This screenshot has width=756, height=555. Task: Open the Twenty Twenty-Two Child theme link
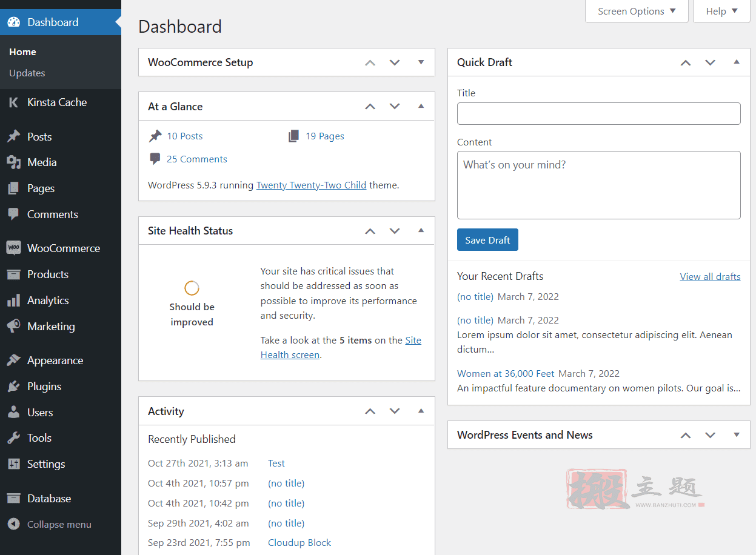311,185
